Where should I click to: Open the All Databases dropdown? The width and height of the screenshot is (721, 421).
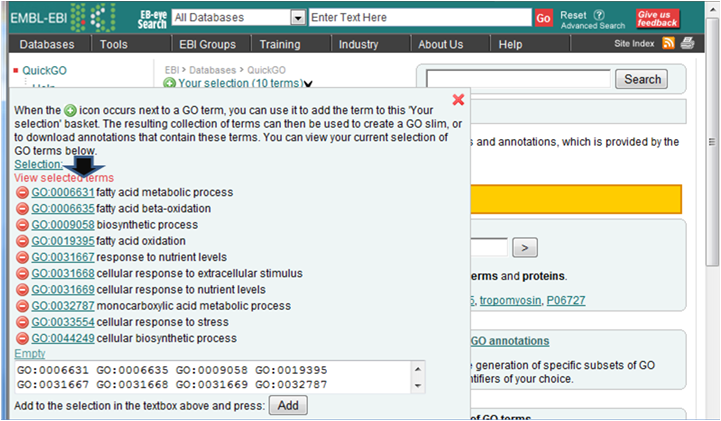[298, 17]
